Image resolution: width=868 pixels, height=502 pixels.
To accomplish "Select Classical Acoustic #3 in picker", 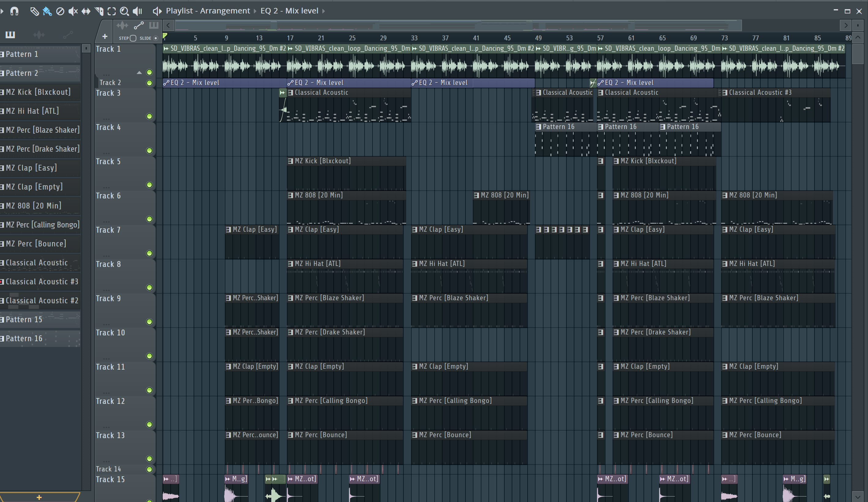I will (x=40, y=281).
